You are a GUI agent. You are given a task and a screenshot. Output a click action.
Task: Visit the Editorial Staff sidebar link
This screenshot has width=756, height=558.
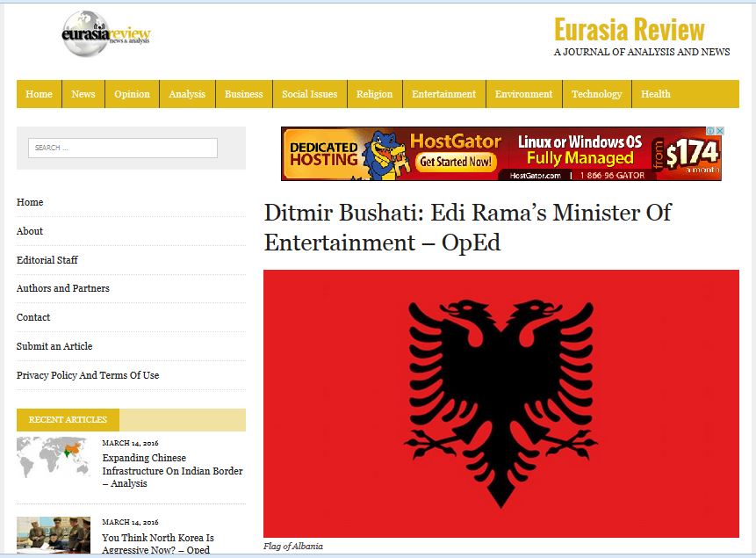coord(47,260)
